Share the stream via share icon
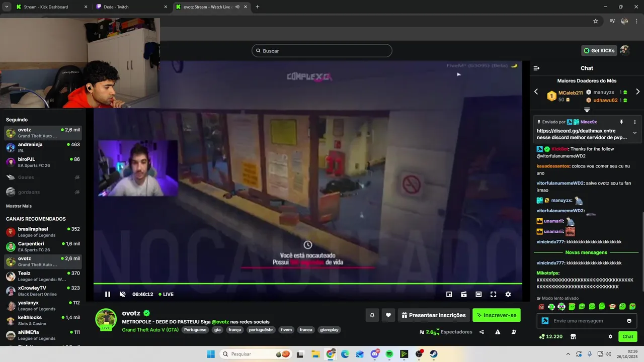The height and width of the screenshot is (362, 644). (x=481, y=332)
